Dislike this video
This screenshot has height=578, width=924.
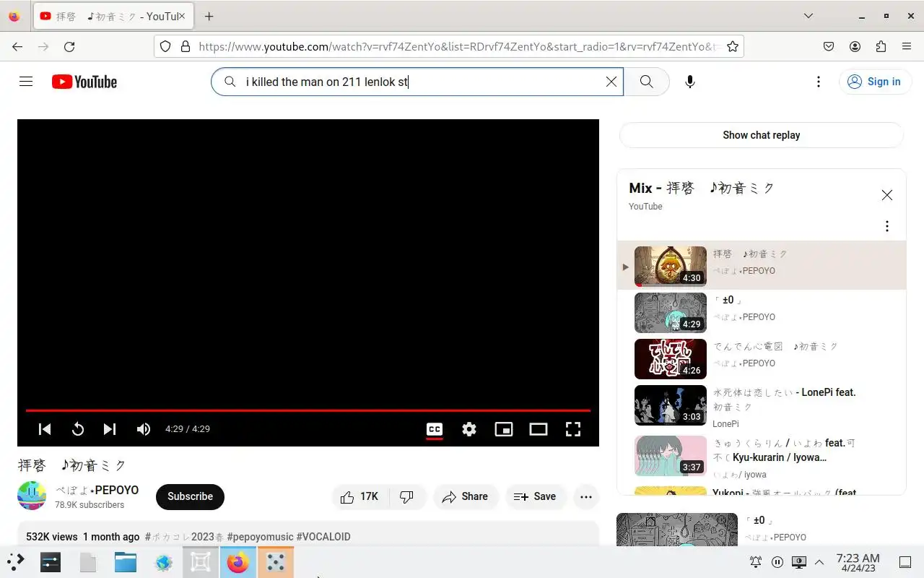click(x=408, y=496)
